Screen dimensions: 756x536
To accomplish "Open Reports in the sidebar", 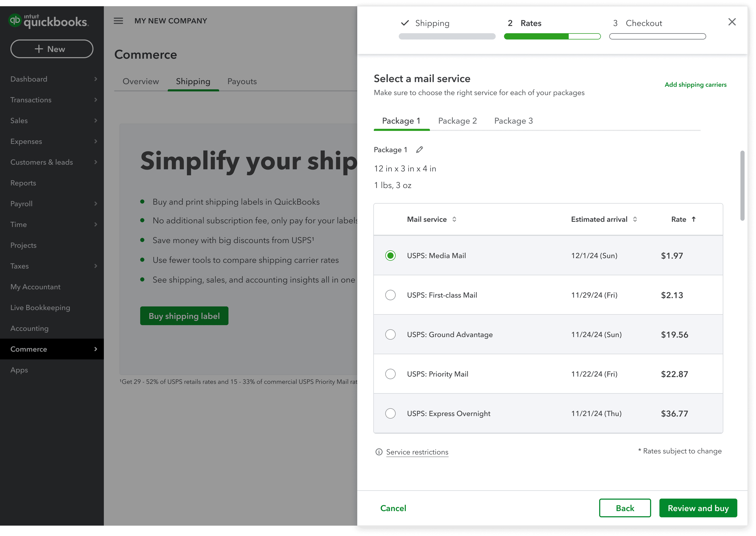I will tap(52, 183).
